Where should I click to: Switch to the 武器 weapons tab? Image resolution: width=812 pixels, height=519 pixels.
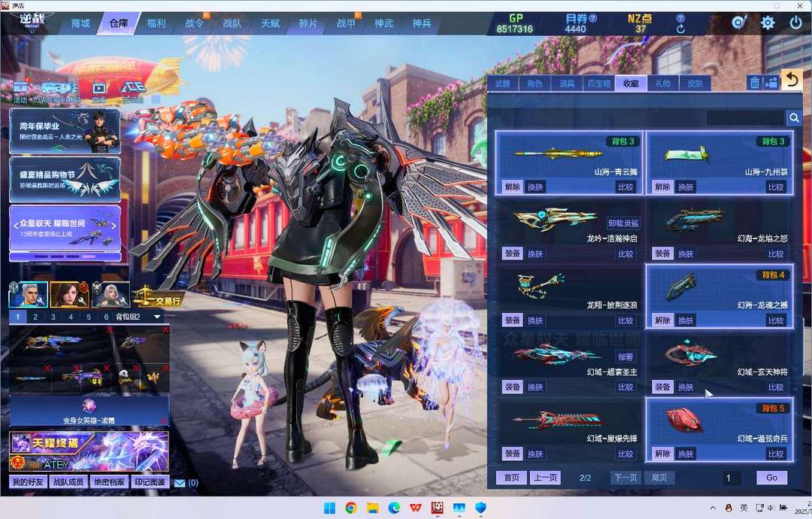click(x=502, y=83)
